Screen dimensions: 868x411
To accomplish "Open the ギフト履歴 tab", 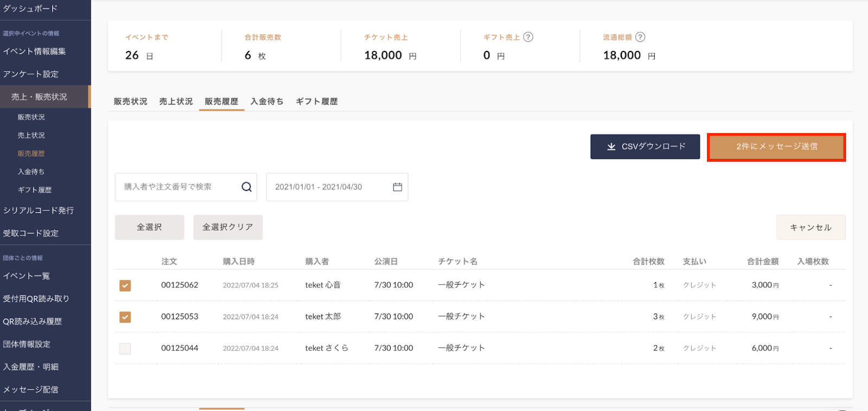I will (317, 101).
